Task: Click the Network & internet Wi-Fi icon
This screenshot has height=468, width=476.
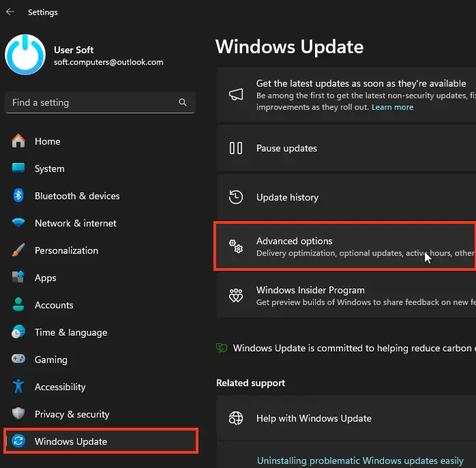Action: click(x=18, y=223)
